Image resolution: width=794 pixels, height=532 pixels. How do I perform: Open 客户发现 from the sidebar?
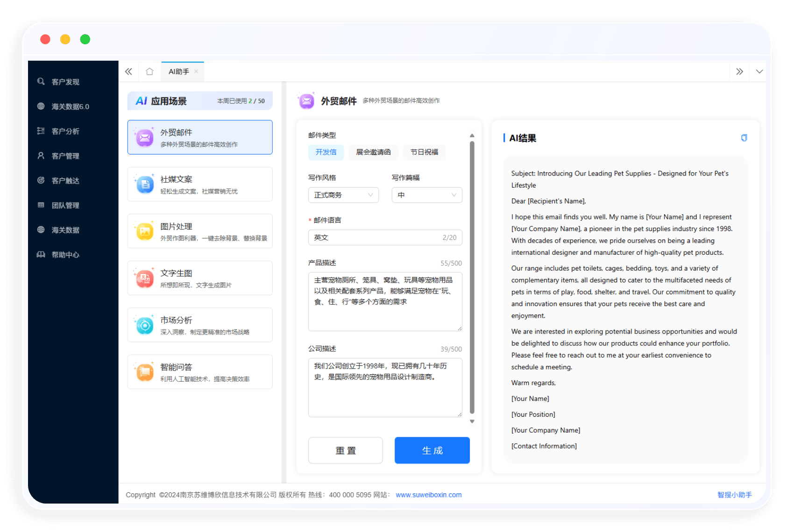click(x=65, y=82)
